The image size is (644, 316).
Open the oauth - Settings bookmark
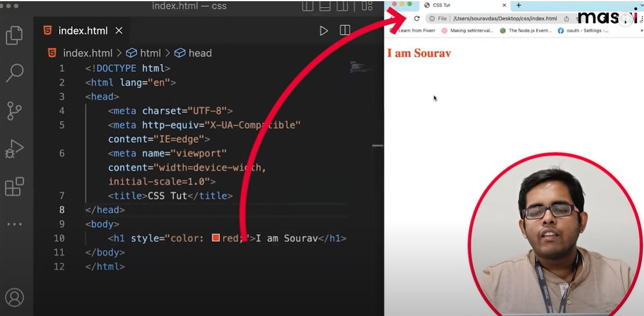(583, 31)
